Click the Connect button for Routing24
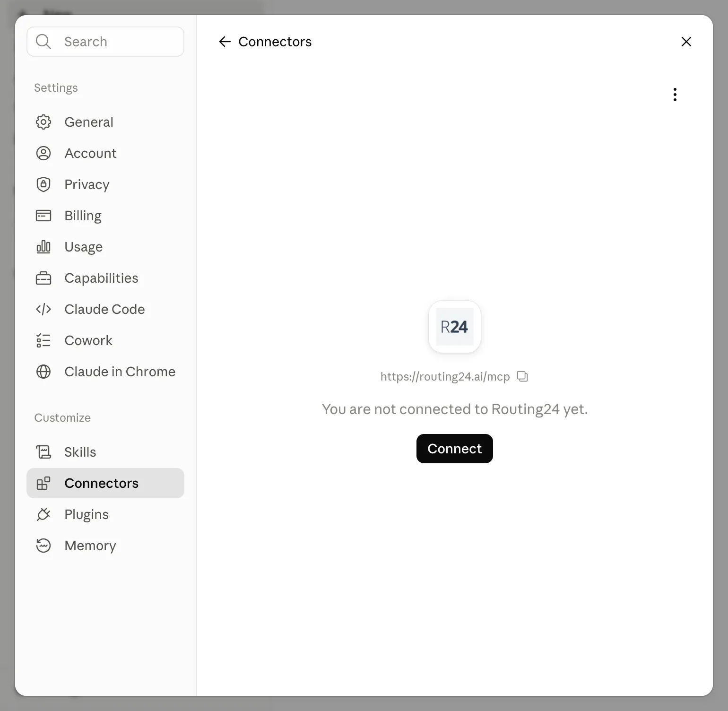 455,449
